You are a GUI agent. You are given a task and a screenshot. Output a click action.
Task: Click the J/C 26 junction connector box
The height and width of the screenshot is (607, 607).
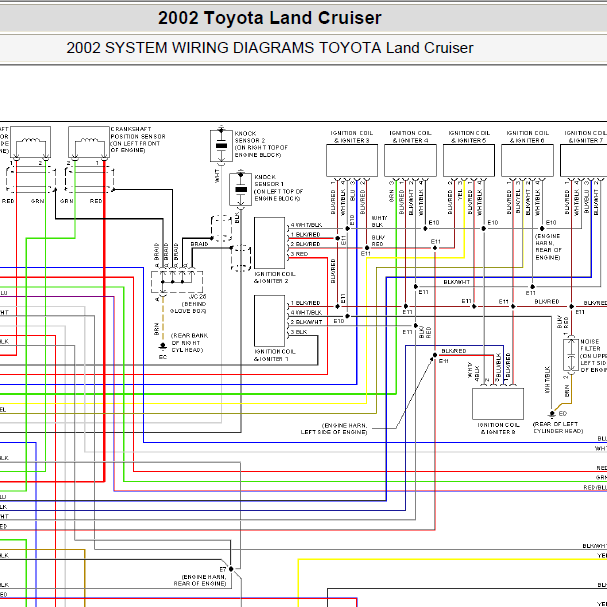177,282
